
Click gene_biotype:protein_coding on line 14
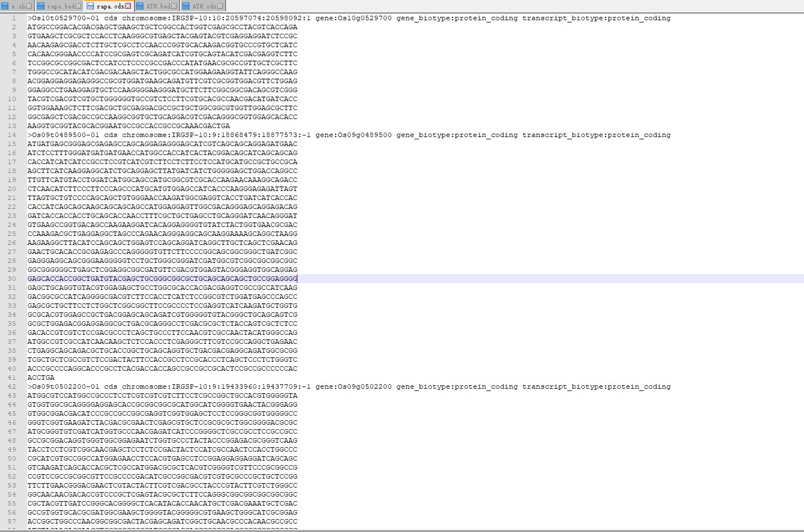[x=457, y=135]
